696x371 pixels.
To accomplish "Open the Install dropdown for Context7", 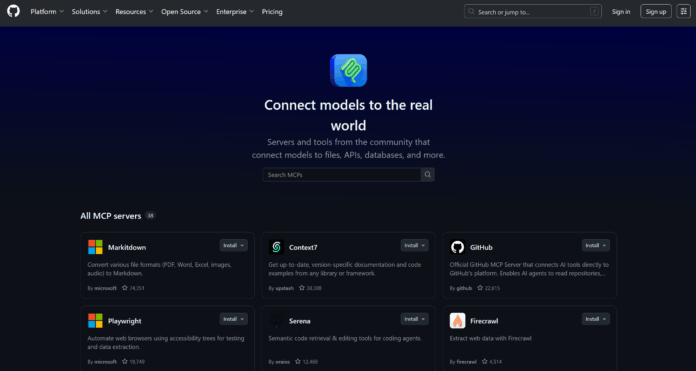I will tap(415, 245).
